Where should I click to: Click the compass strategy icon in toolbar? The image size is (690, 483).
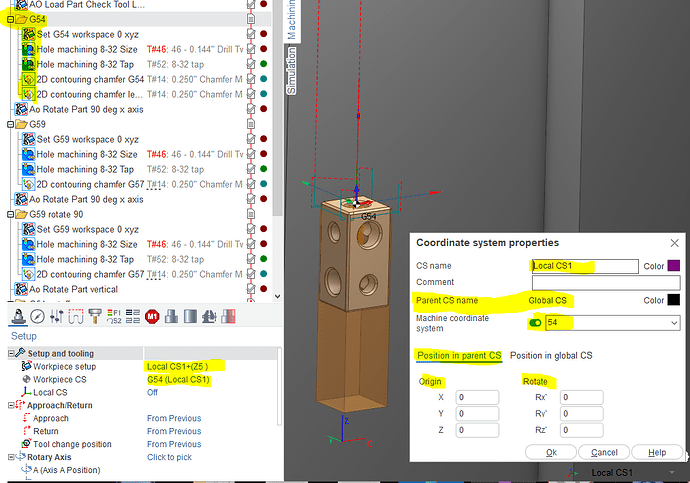(x=36, y=318)
